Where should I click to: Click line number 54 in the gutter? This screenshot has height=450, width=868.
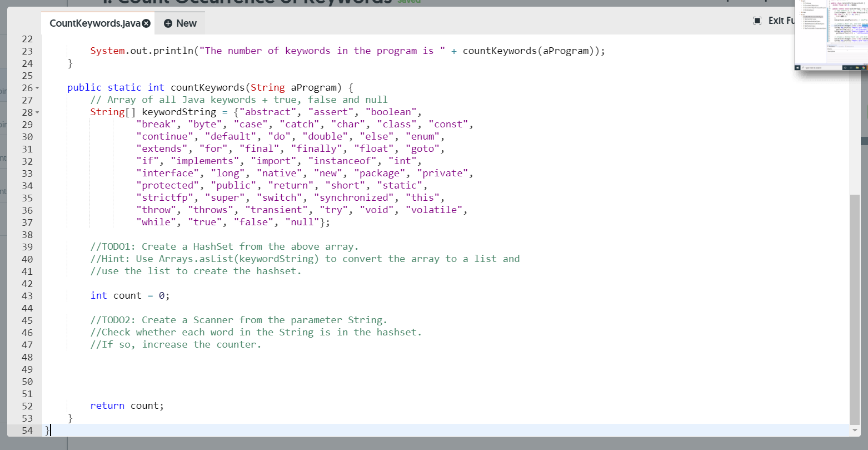tap(27, 431)
